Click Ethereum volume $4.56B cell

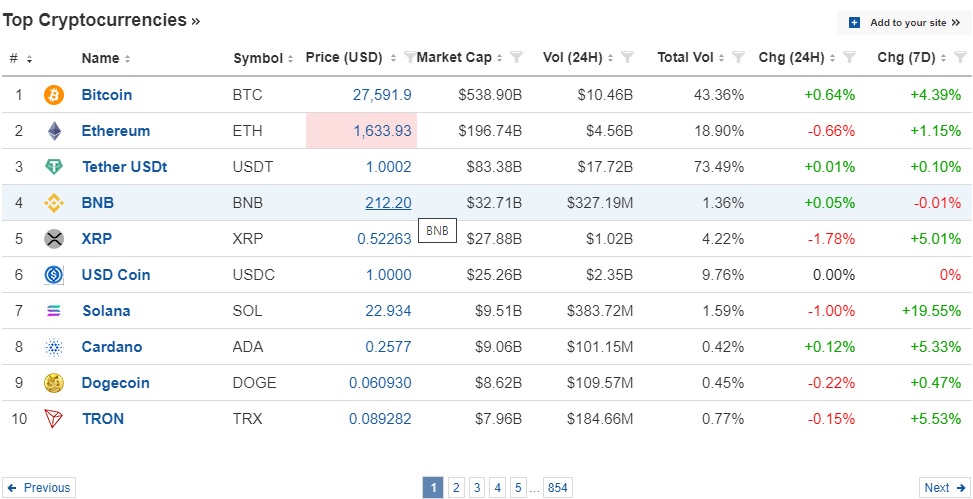609,131
